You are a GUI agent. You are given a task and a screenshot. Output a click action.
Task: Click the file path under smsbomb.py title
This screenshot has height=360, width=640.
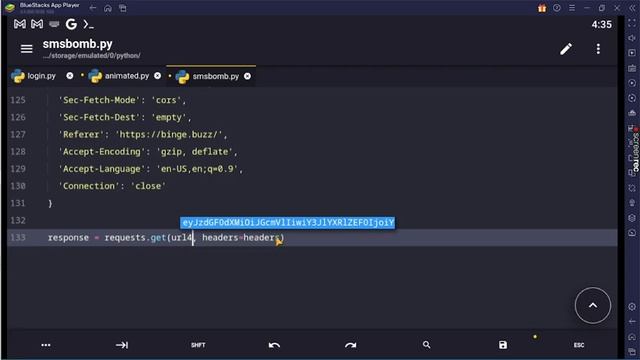click(91, 56)
